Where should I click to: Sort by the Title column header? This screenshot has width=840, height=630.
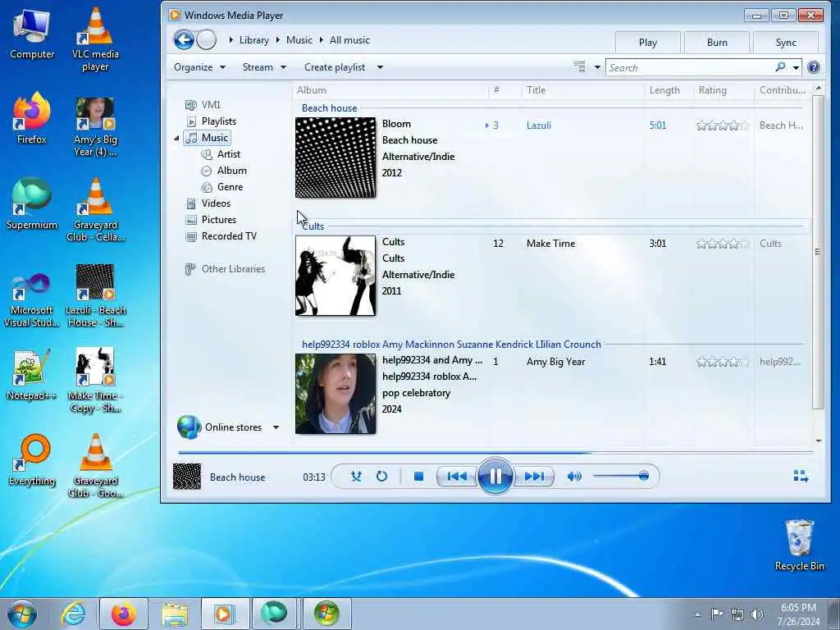[583, 90]
